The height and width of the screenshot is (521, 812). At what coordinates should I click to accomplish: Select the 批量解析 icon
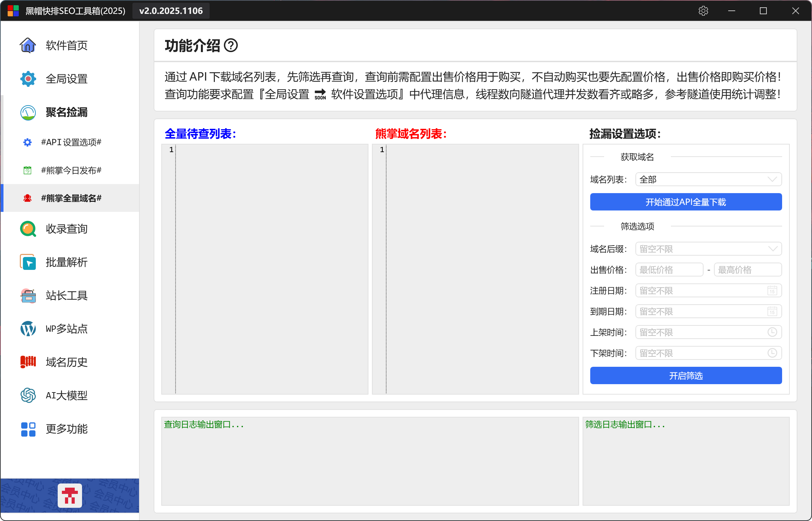pos(28,262)
